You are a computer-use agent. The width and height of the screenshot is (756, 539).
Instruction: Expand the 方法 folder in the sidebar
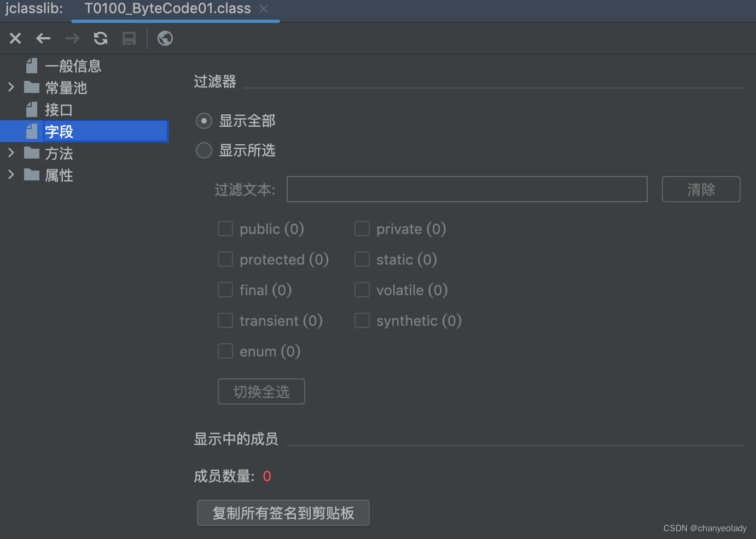click(x=11, y=153)
